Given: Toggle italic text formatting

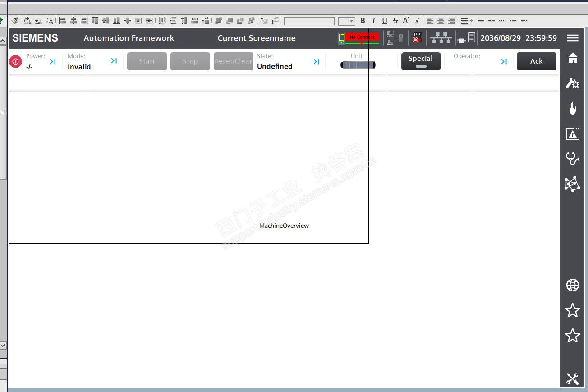Looking at the screenshot, I should coord(373,21).
